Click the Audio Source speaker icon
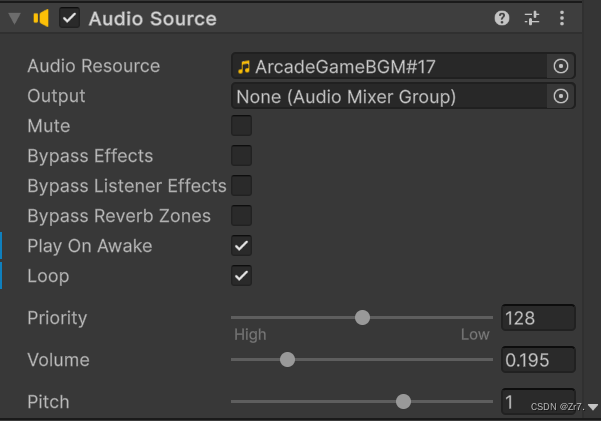The height and width of the screenshot is (421, 601). click(x=42, y=18)
